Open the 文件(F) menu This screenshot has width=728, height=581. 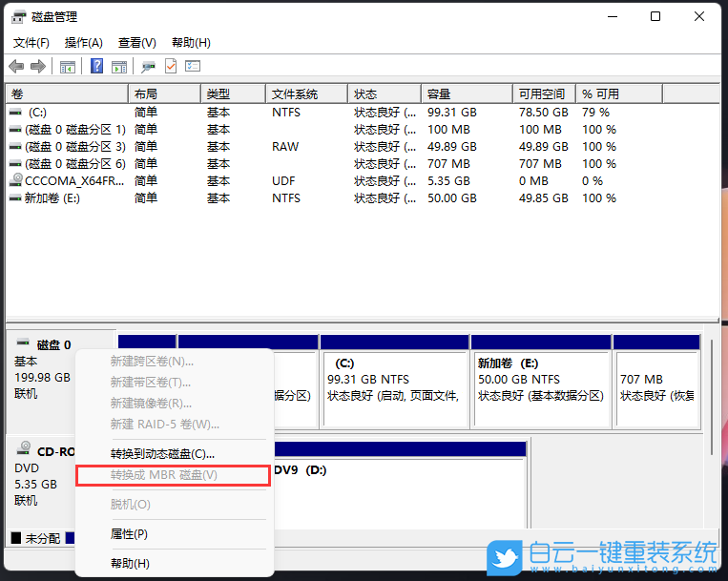[31, 43]
